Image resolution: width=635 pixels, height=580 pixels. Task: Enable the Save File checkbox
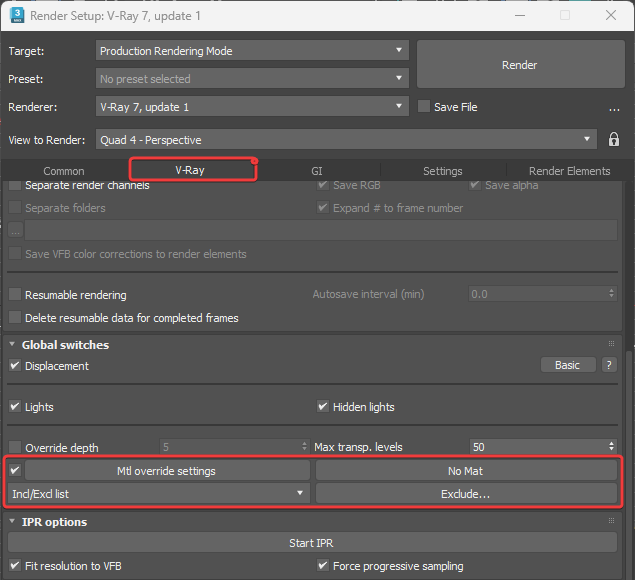(x=424, y=107)
